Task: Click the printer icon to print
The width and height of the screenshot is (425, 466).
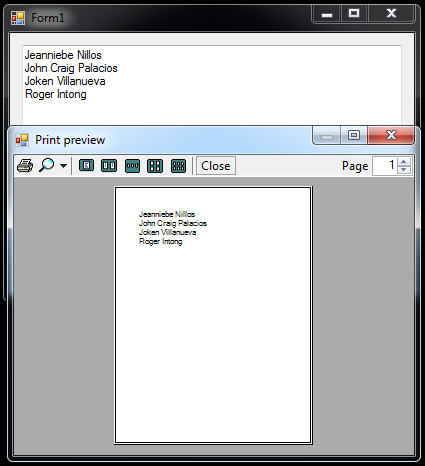Action: pos(25,165)
